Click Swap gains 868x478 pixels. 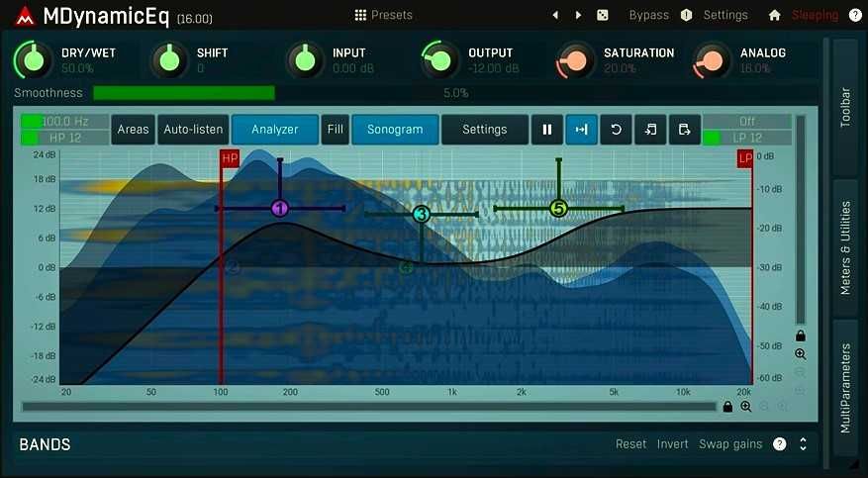730,444
